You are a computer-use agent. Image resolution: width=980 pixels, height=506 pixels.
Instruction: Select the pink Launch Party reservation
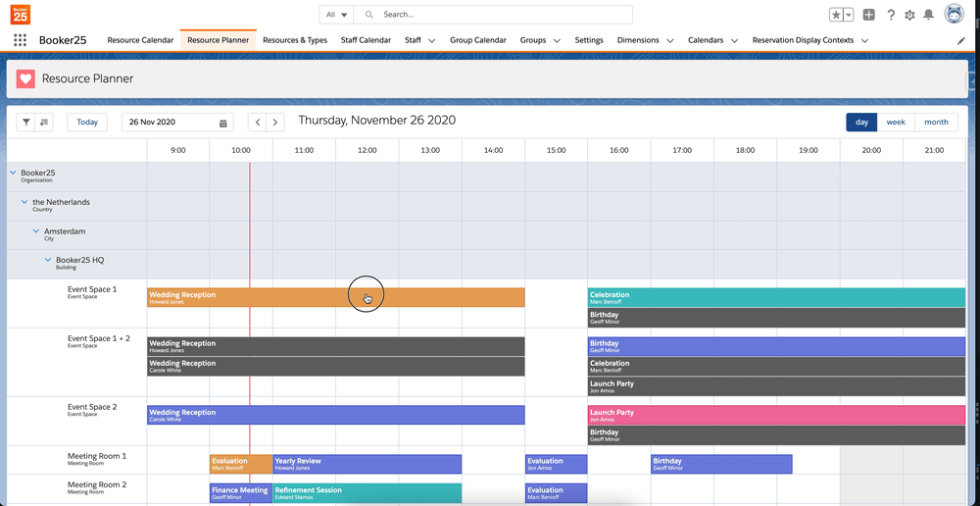775,416
